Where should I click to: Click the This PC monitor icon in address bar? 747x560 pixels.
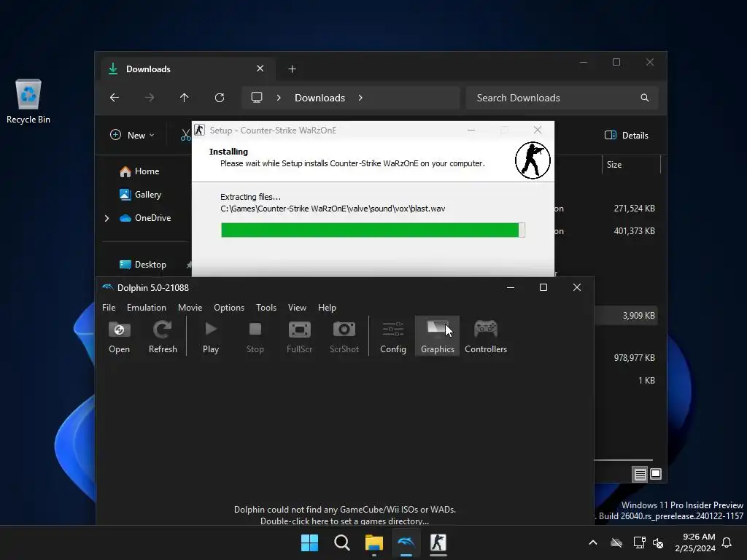coord(257,98)
